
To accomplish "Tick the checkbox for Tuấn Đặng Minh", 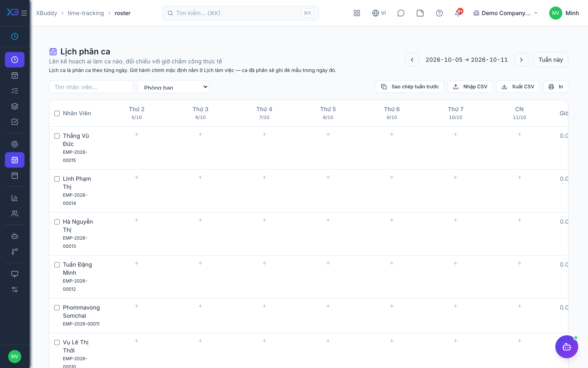I will click(x=57, y=265).
